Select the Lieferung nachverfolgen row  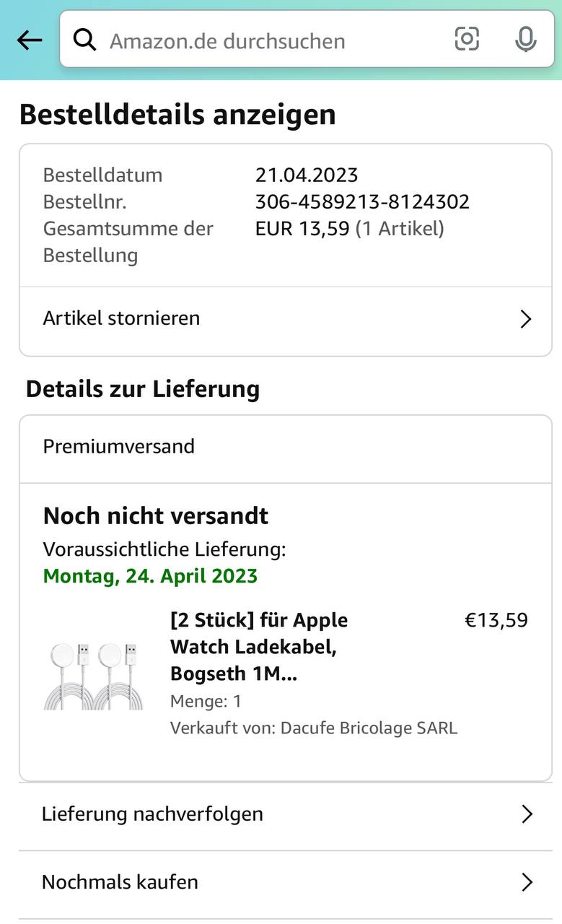[152, 814]
